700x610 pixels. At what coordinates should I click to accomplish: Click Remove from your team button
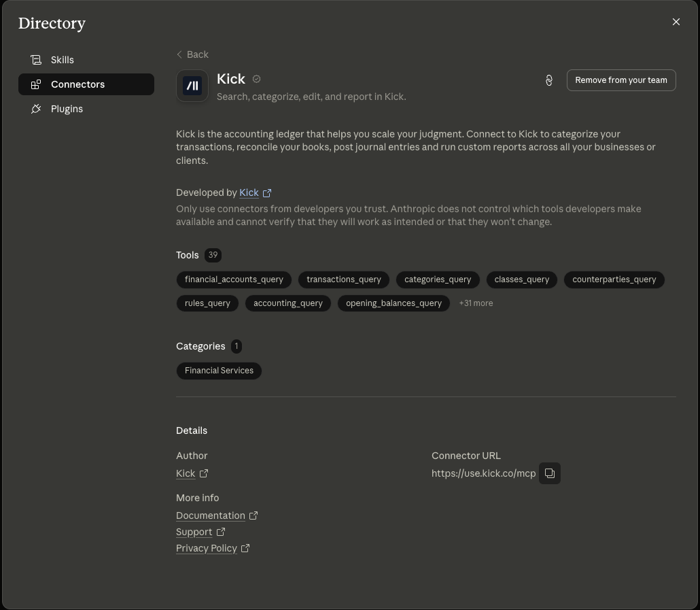pyautogui.click(x=621, y=80)
